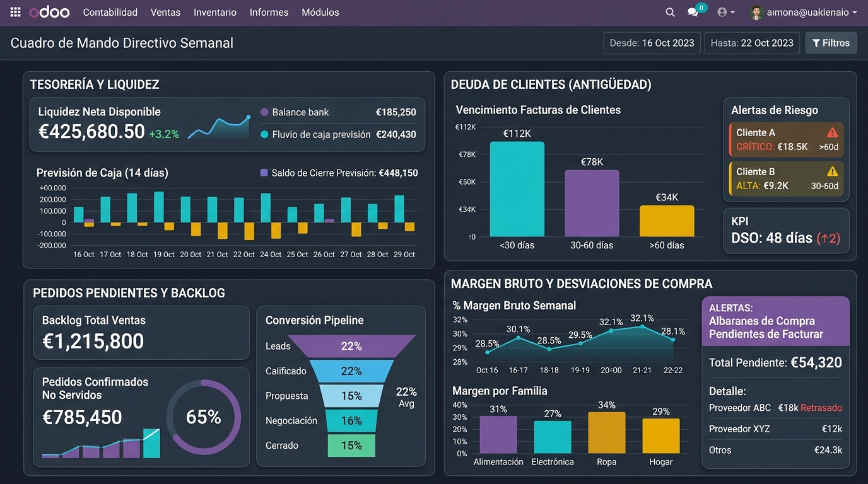Click the 22% Avg conversion label

(x=406, y=397)
